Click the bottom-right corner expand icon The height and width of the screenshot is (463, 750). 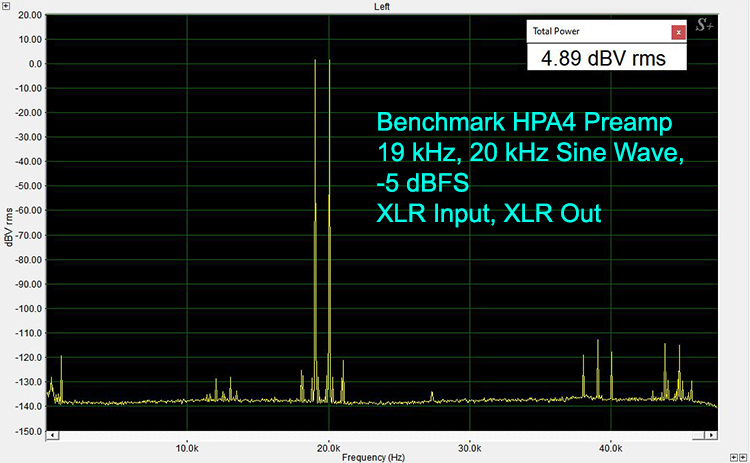[x=743, y=456]
